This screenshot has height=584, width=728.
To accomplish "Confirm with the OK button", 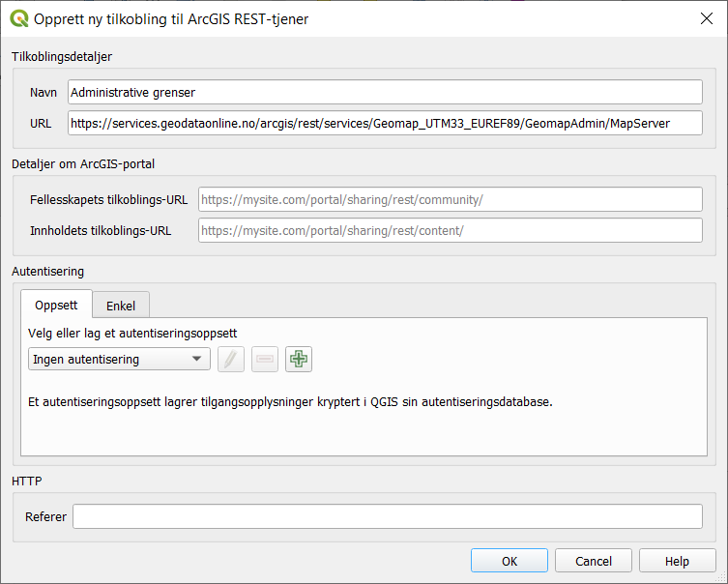I will point(510,561).
